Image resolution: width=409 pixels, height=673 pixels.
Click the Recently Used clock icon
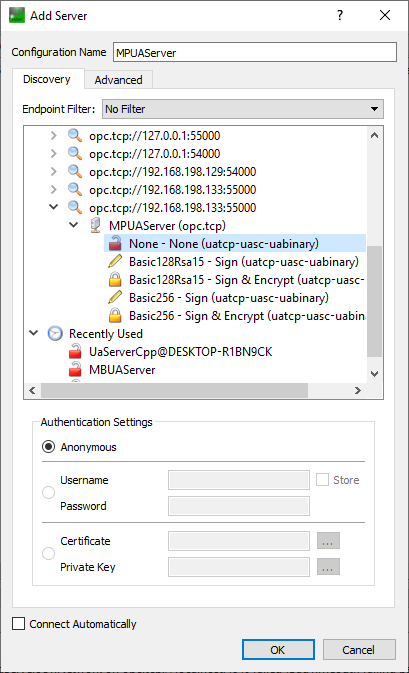tap(55, 333)
